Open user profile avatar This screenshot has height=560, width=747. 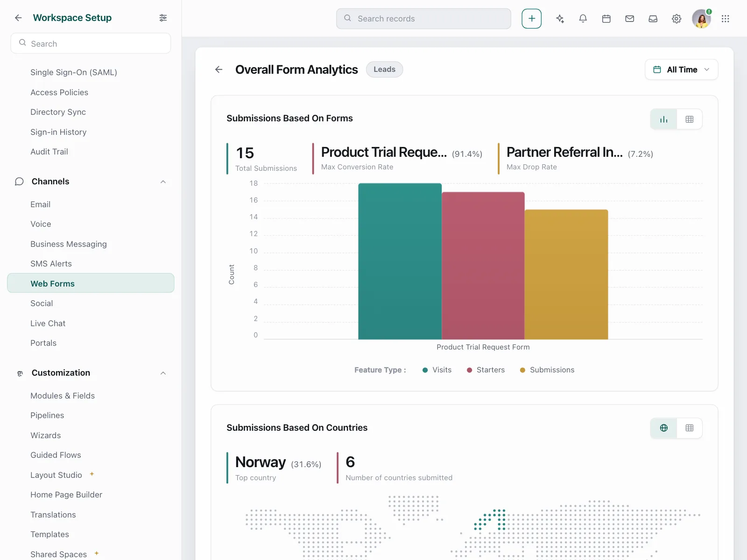701,19
